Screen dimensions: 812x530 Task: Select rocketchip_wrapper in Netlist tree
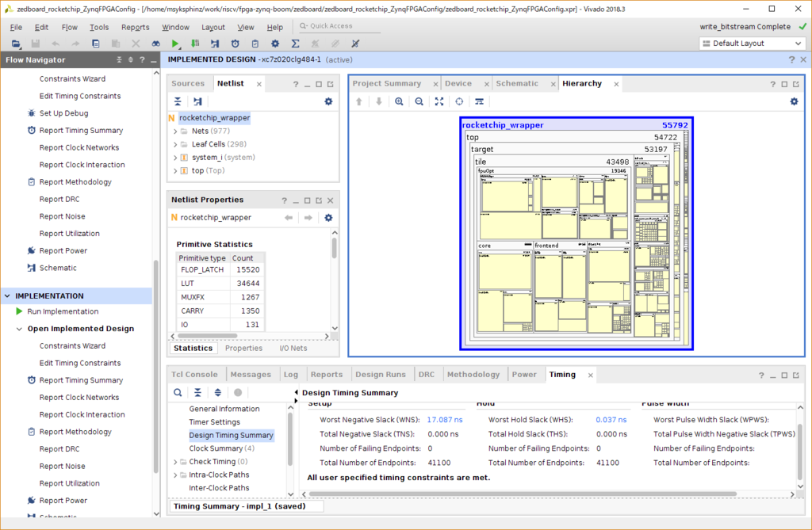pos(214,118)
